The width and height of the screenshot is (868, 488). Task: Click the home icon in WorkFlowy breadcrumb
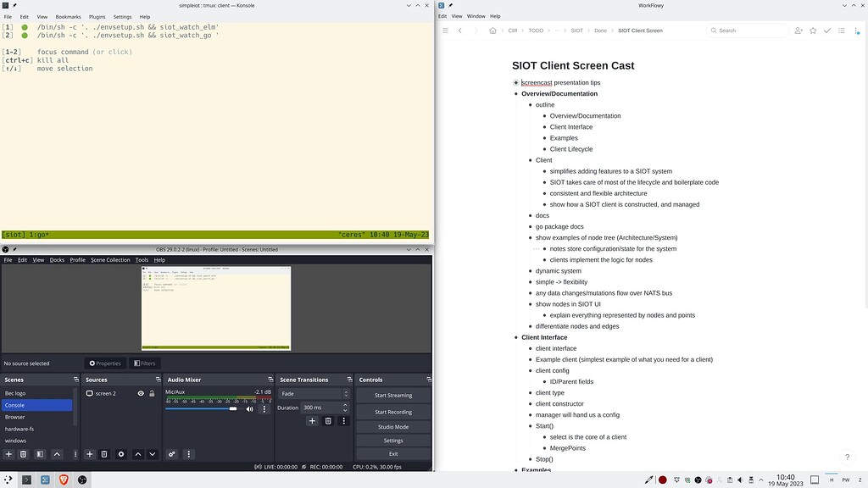point(493,30)
